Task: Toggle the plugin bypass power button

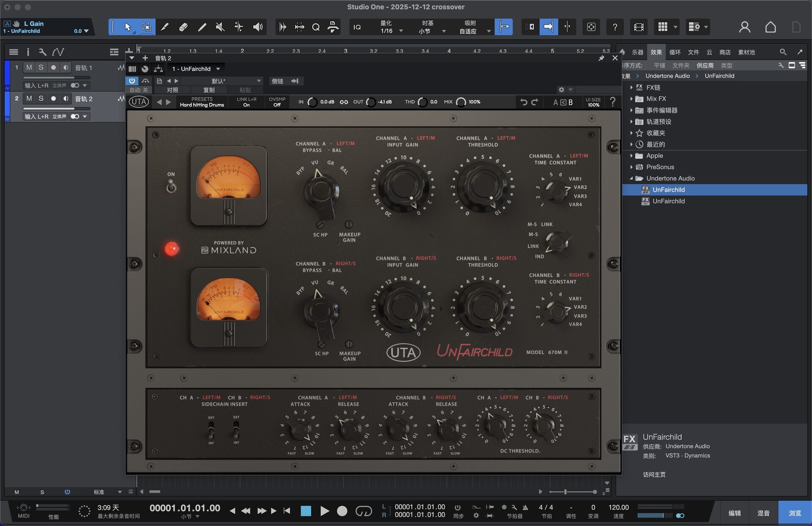Action: [x=132, y=81]
